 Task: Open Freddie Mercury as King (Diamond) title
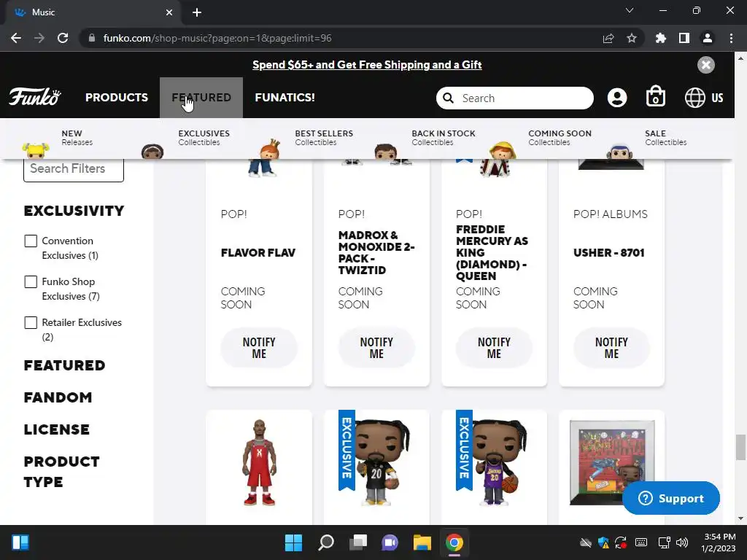click(x=492, y=253)
